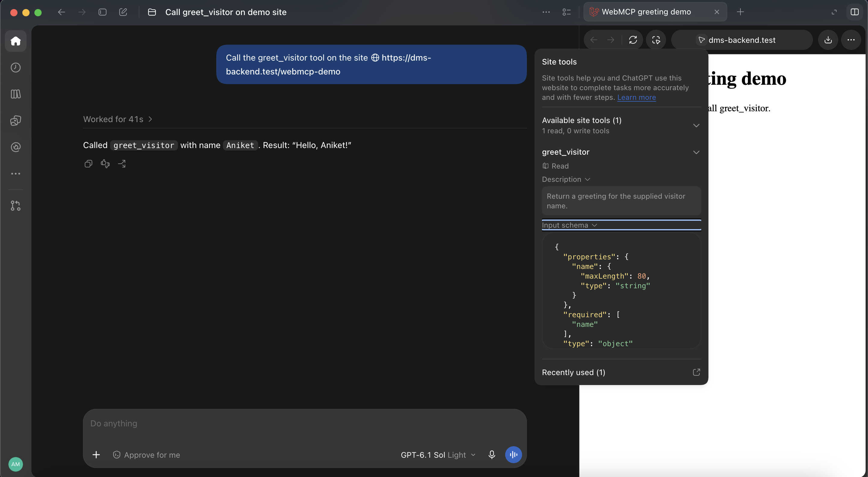Start a new chat with the compose icon
This screenshot has height=477, width=868.
tap(123, 12)
